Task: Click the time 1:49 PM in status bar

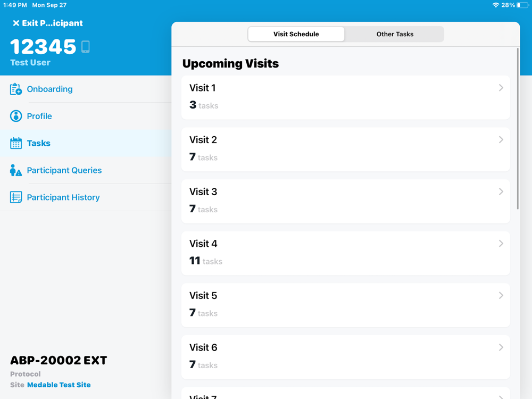Action: pyautogui.click(x=15, y=5)
